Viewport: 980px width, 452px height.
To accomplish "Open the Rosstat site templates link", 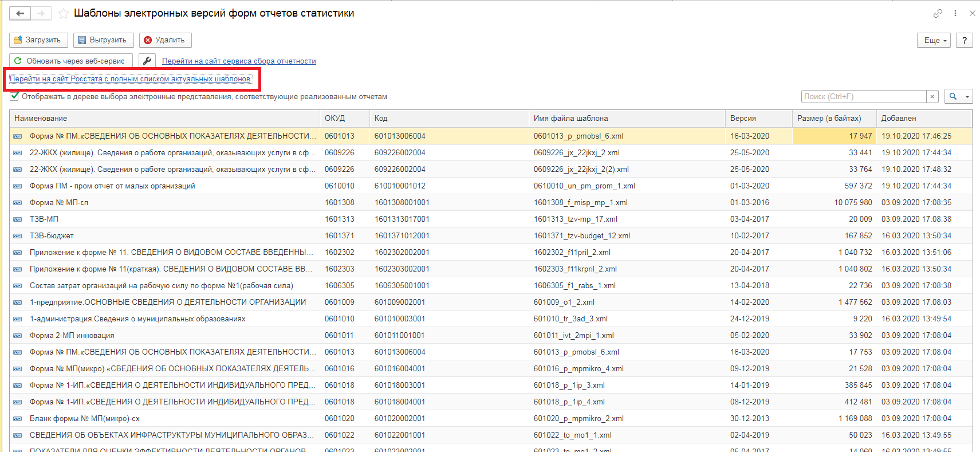I will (130, 79).
